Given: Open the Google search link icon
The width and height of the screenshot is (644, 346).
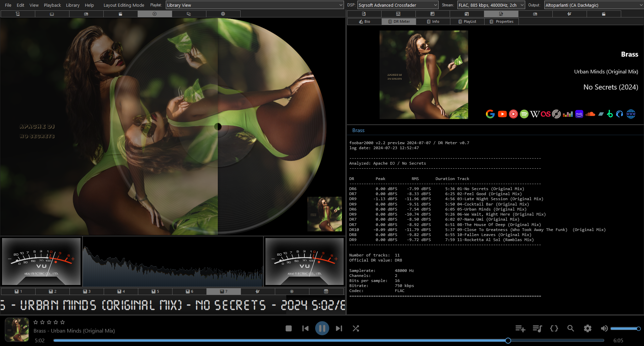Looking at the screenshot, I should [490, 114].
